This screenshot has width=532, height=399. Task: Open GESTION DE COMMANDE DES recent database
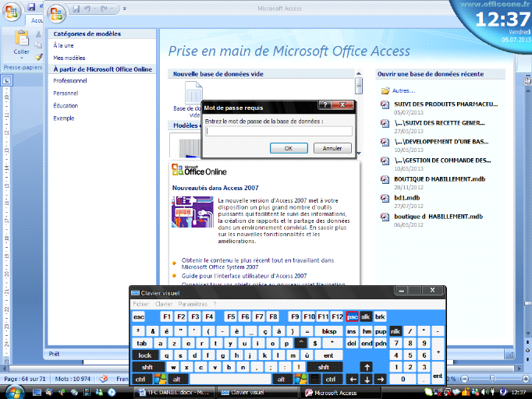point(442,161)
